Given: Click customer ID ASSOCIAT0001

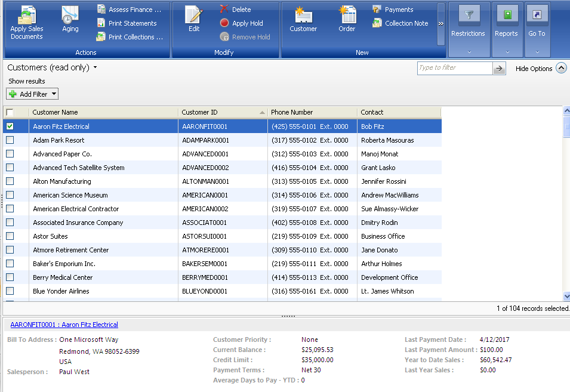Looking at the screenshot, I should [204, 223].
